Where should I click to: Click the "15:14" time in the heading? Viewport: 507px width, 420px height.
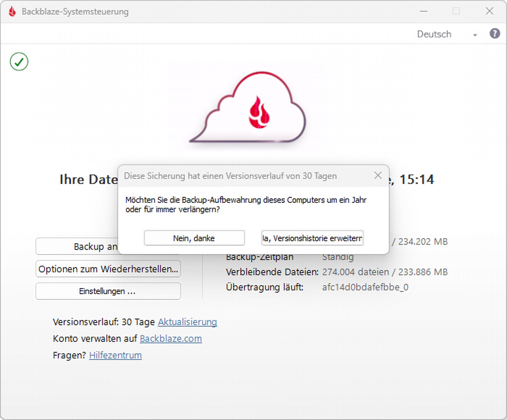[x=417, y=179]
